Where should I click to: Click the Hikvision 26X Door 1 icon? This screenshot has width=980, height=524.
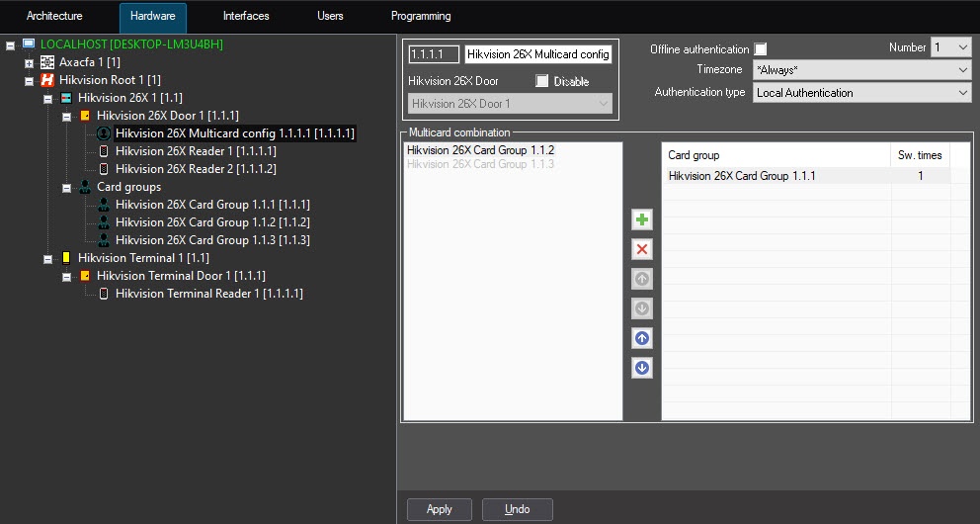pyautogui.click(x=85, y=115)
